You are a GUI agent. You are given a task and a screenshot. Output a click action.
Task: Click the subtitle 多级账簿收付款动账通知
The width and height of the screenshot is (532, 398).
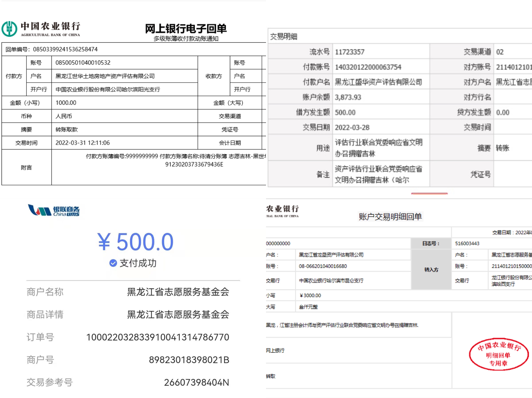tap(186, 39)
